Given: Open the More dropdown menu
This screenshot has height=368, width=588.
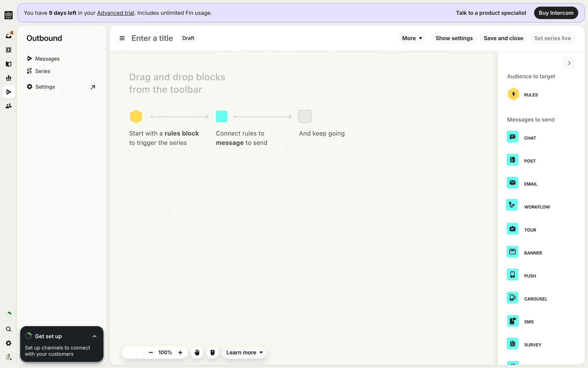Looking at the screenshot, I should point(412,38).
